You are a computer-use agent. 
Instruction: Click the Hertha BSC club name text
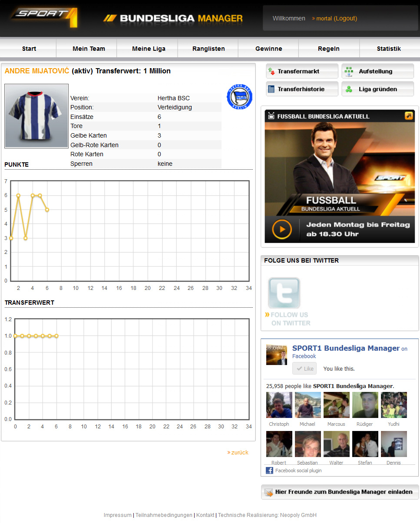pyautogui.click(x=174, y=98)
